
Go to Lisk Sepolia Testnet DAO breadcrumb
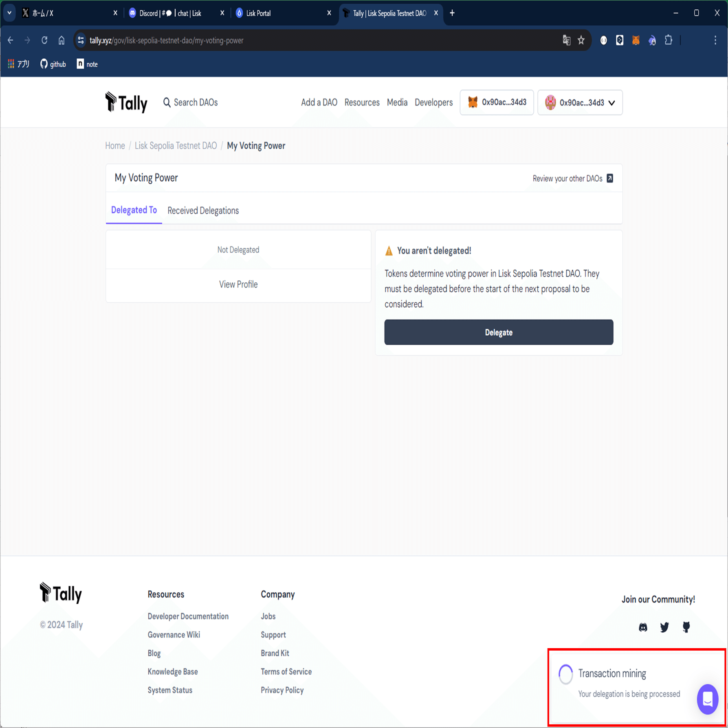click(176, 146)
